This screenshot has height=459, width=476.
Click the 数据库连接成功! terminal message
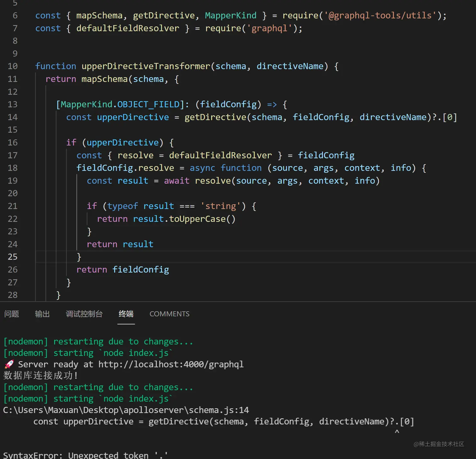coord(41,376)
